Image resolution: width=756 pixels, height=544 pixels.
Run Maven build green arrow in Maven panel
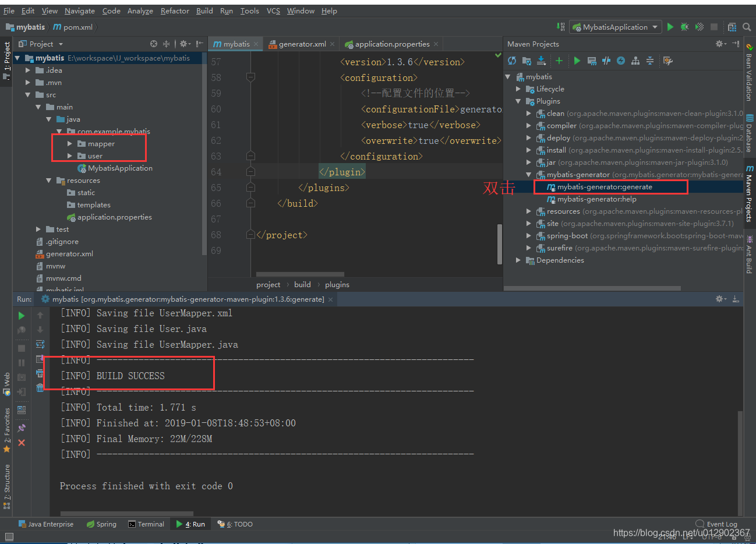coord(577,61)
